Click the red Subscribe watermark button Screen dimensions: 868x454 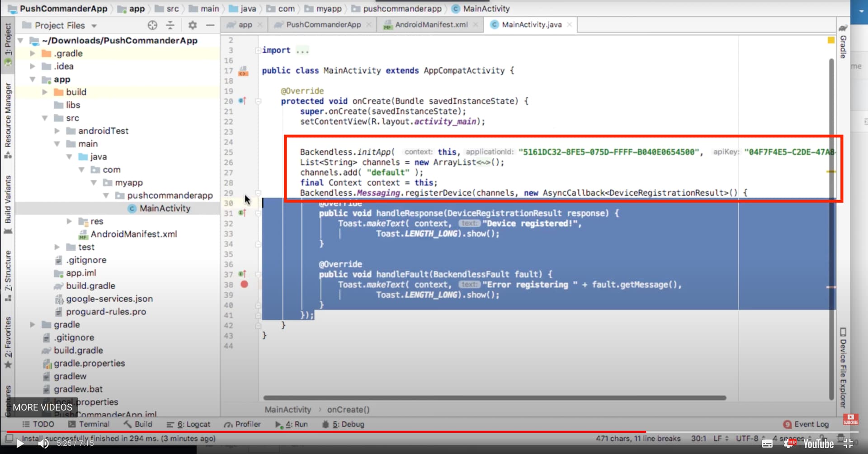[850, 420]
